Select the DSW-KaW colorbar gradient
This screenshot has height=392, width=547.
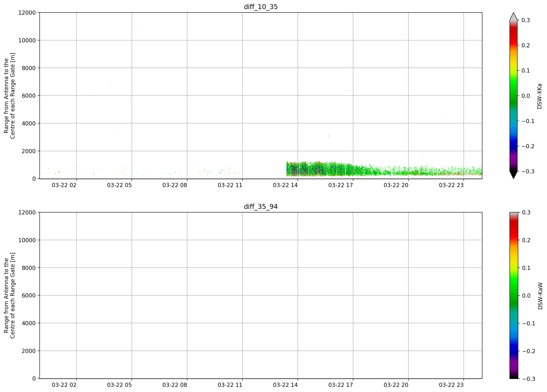point(513,295)
